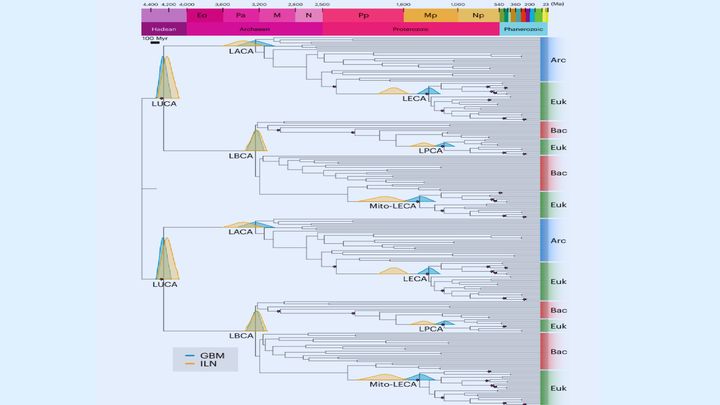Viewport: 720px width, 405px height.
Task: Click the Phanerozoic eon block
Action: pos(523,30)
